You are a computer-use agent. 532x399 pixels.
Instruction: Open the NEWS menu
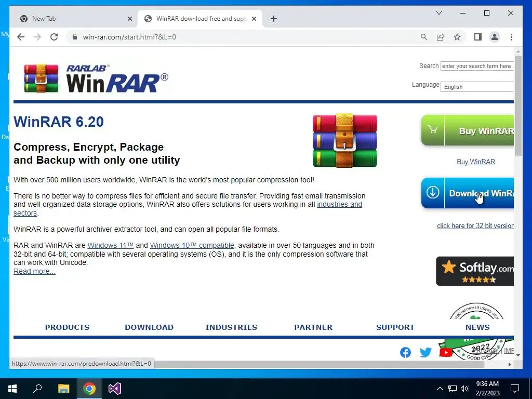[x=477, y=327]
